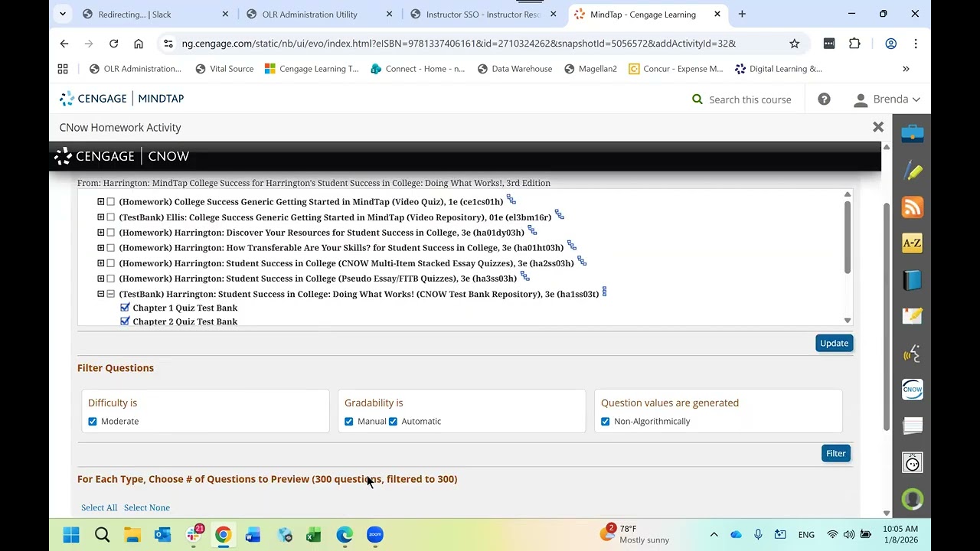Go to browser home page icon
980x551 pixels.
(138, 44)
